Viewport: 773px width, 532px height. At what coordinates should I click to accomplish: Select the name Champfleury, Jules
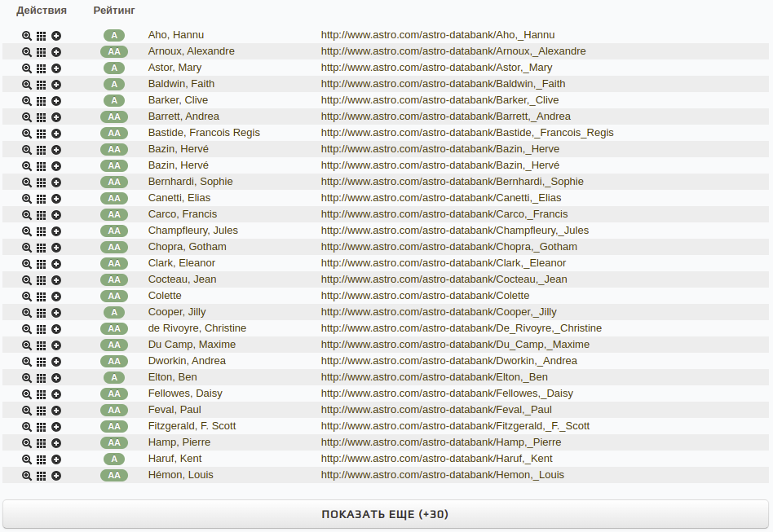click(x=192, y=230)
